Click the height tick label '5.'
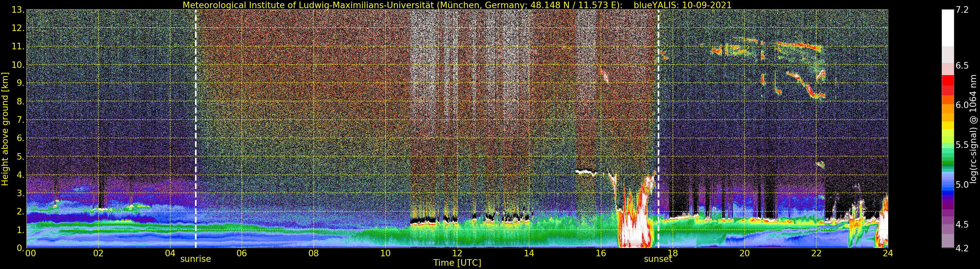 pyautogui.click(x=21, y=156)
